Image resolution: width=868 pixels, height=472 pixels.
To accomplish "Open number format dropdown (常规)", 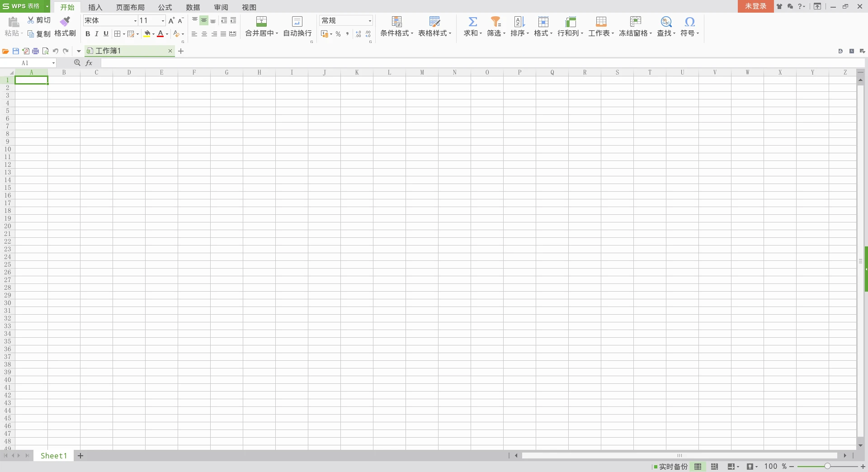I will coord(369,21).
